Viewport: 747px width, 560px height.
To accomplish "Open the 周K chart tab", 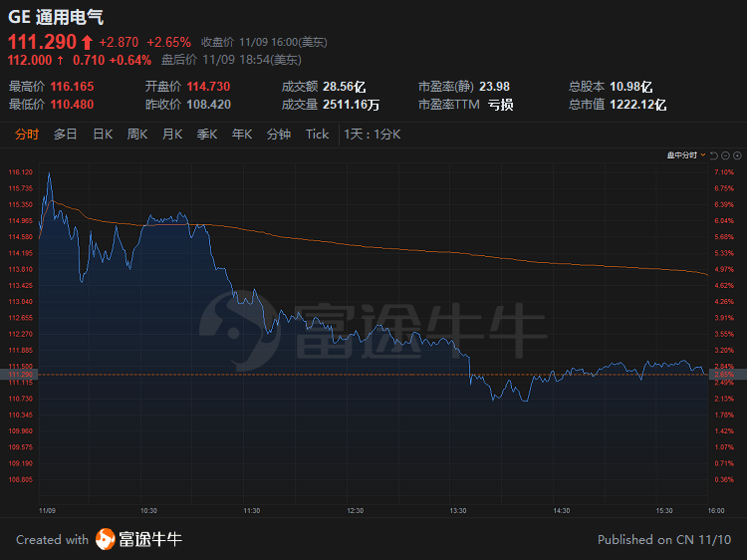I will pyautogui.click(x=137, y=135).
